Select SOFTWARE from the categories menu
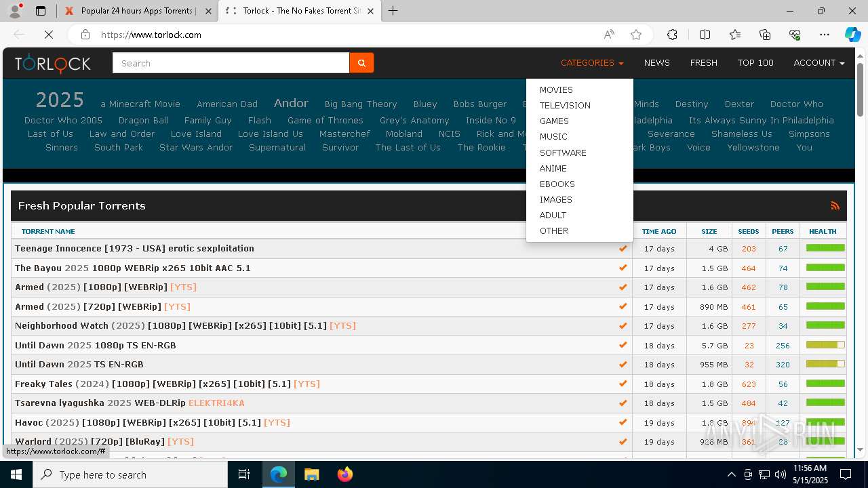Viewport: 868px width, 488px height. coord(580,152)
